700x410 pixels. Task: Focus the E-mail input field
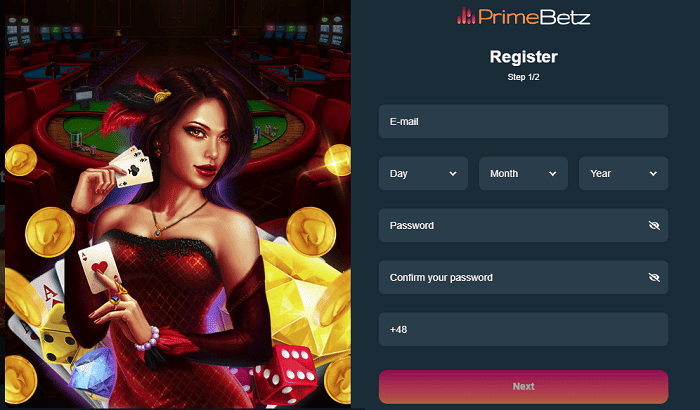pos(523,121)
